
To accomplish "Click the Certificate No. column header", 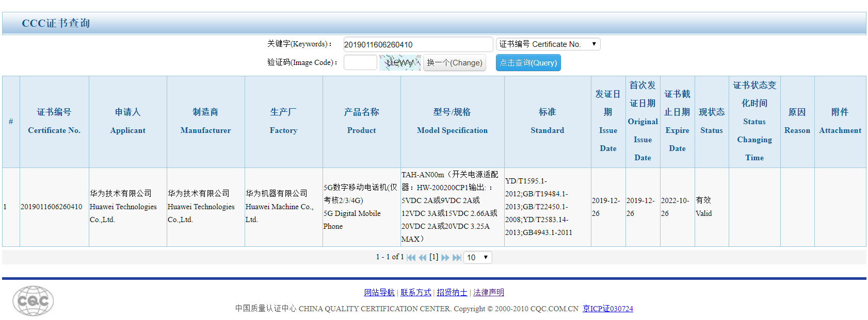I will (54, 122).
